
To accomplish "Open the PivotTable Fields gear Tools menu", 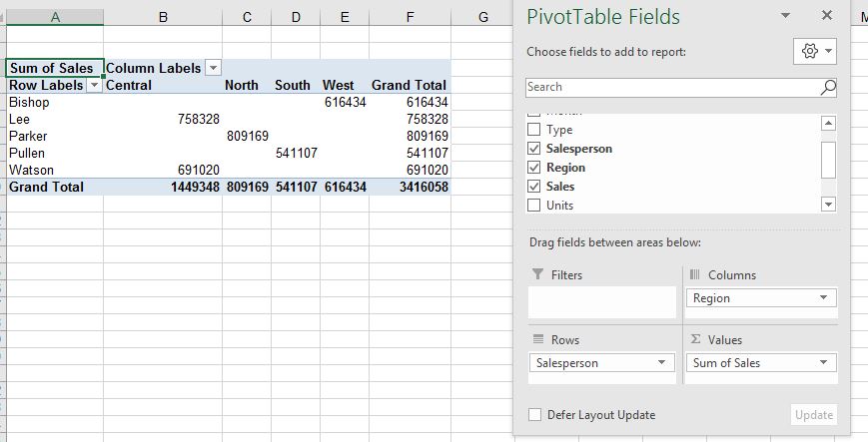I will point(815,52).
